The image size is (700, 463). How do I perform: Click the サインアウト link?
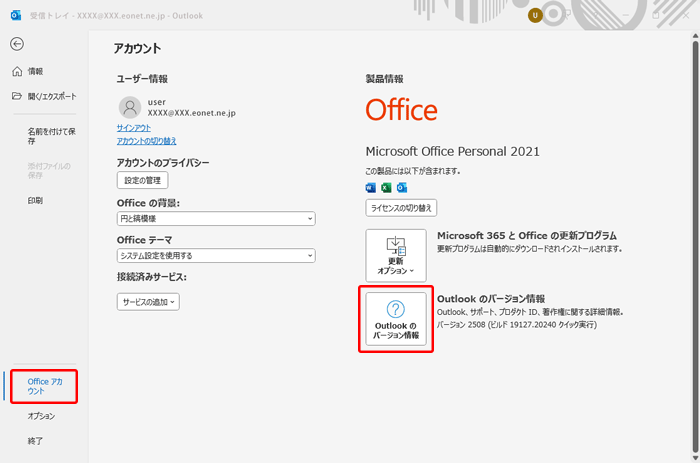(134, 128)
